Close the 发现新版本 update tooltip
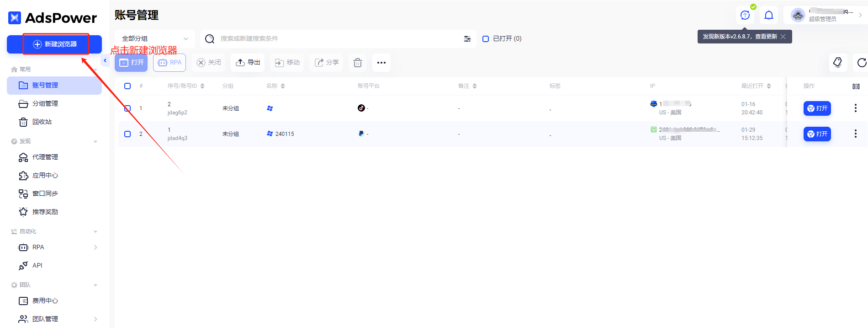The image size is (868, 328). [x=783, y=37]
